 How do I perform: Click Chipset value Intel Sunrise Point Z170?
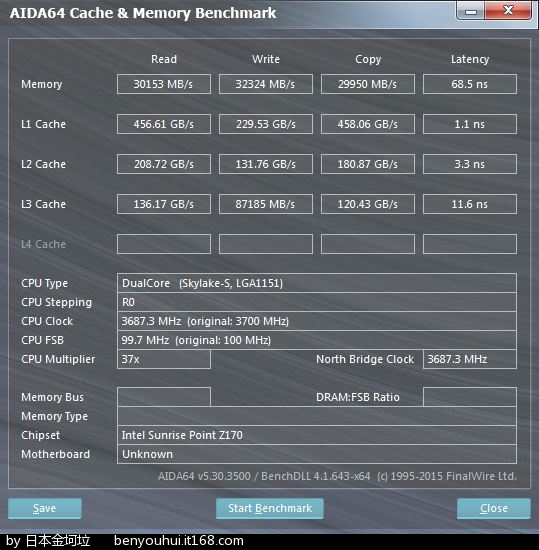tap(317, 435)
